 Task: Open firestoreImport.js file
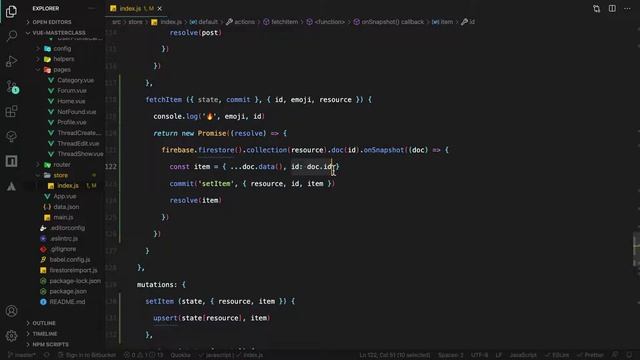point(73,270)
